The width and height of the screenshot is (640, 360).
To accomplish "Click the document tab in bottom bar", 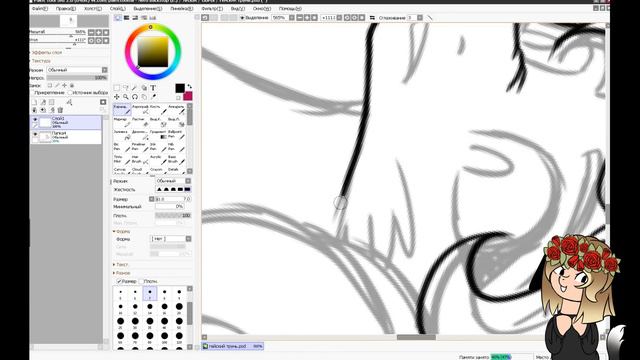I will coord(233,346).
